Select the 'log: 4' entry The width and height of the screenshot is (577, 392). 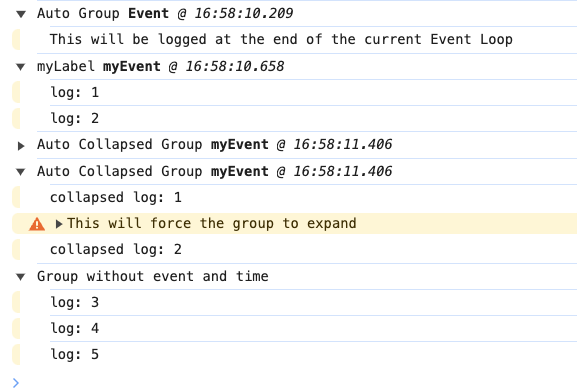[75, 328]
